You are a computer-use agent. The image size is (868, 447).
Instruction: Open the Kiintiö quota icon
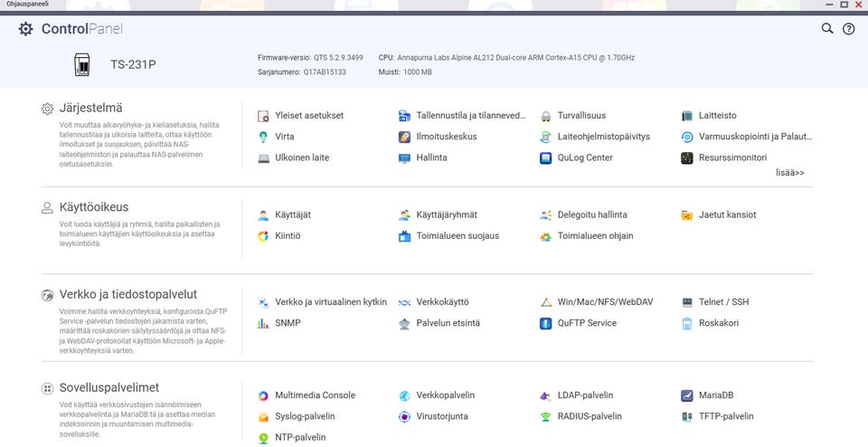[263, 236]
